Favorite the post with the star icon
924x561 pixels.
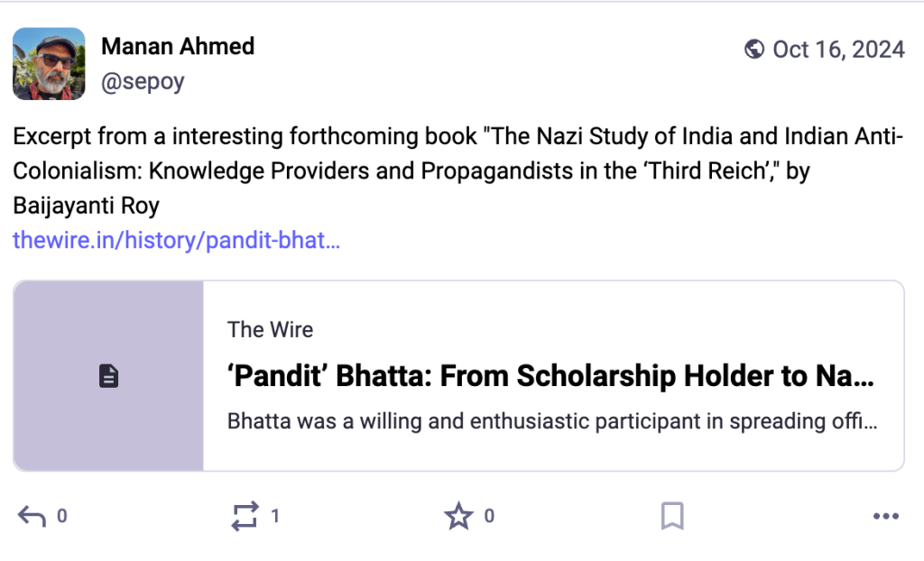pos(458,516)
